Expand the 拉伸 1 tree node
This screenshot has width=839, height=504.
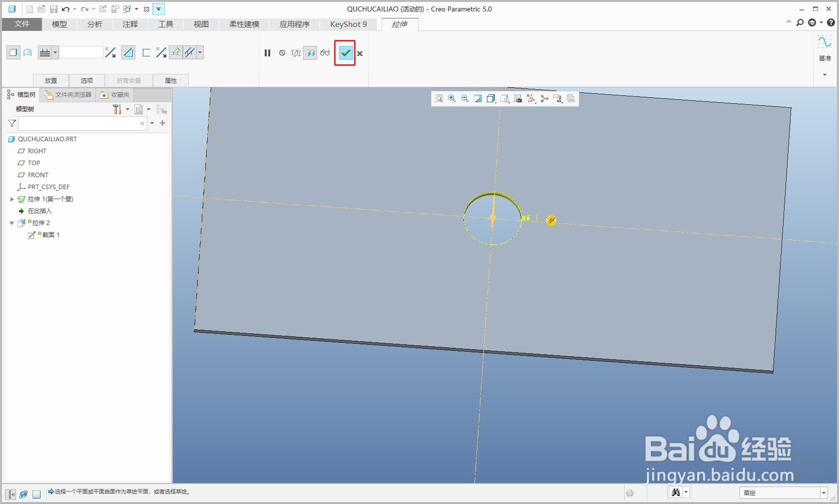12,199
